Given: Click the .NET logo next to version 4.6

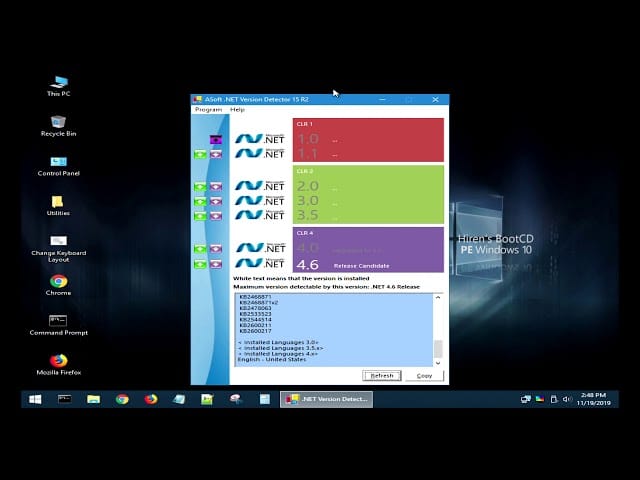Looking at the screenshot, I should [260, 263].
